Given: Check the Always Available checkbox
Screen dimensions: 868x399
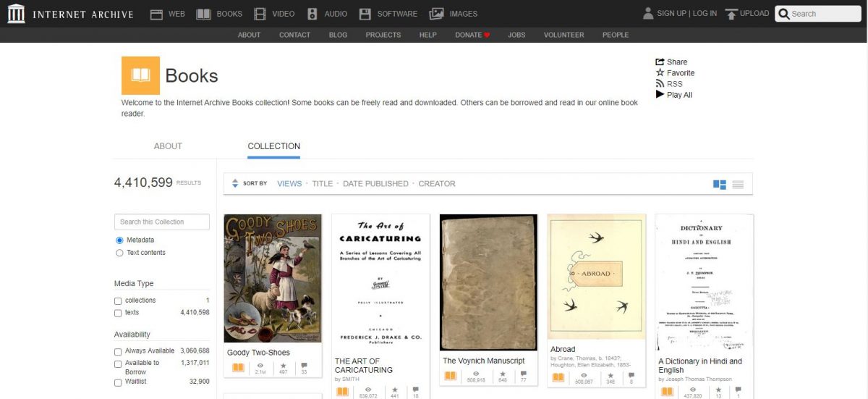Looking at the screenshot, I should [x=118, y=351].
